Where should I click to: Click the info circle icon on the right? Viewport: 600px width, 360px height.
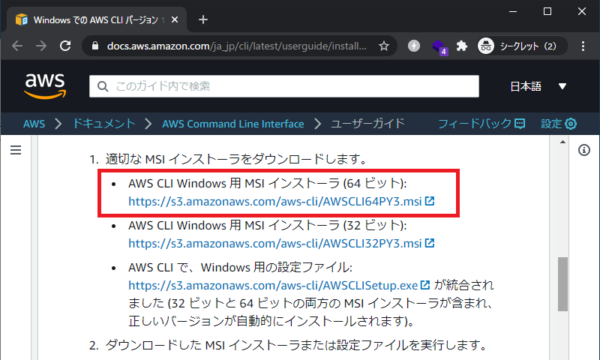584,150
